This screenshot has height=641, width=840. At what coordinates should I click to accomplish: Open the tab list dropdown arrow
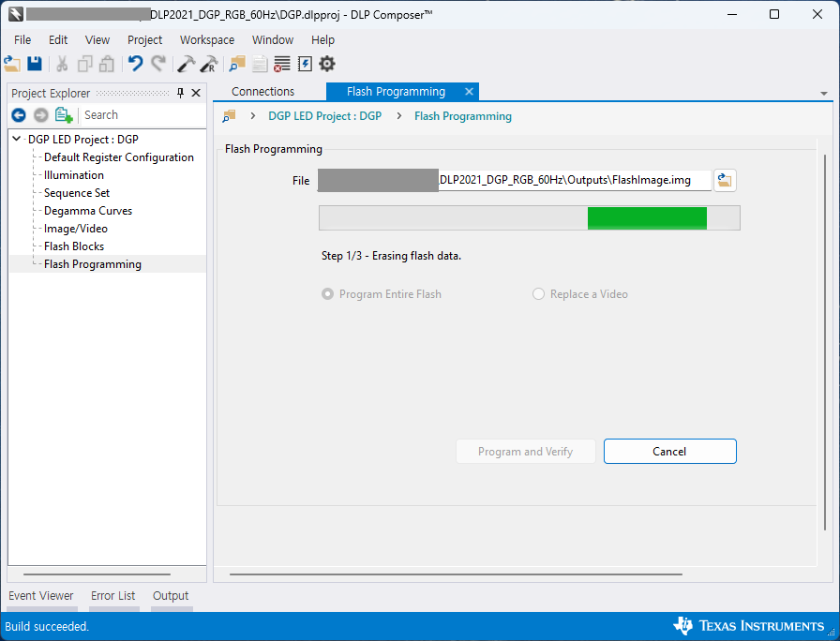[x=824, y=94]
